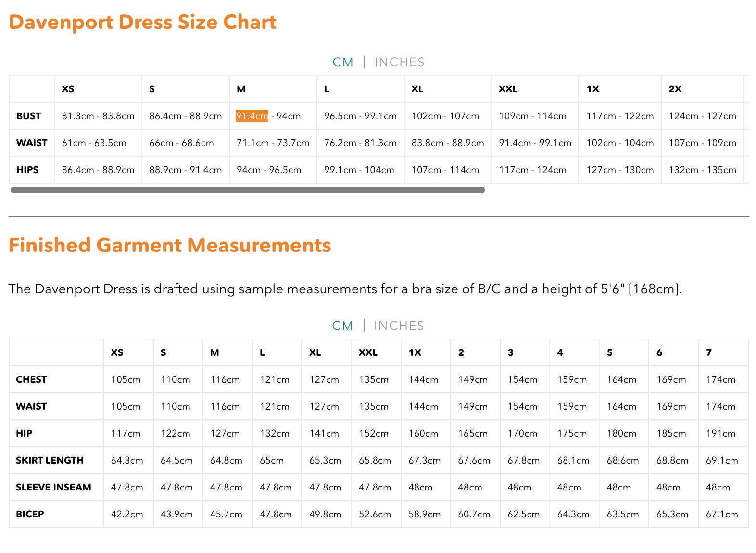Click the SLEEVE INSEAM row label
The image size is (756, 553).
click(x=53, y=487)
